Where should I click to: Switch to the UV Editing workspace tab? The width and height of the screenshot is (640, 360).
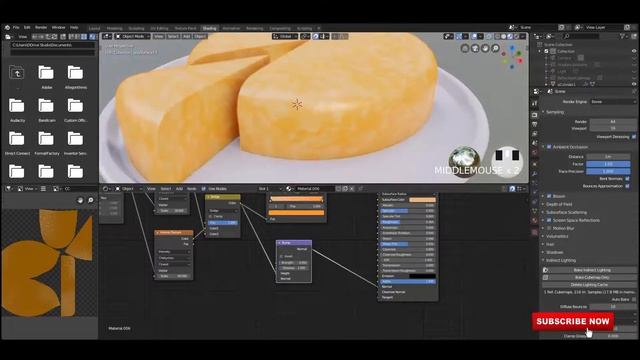(x=159, y=28)
